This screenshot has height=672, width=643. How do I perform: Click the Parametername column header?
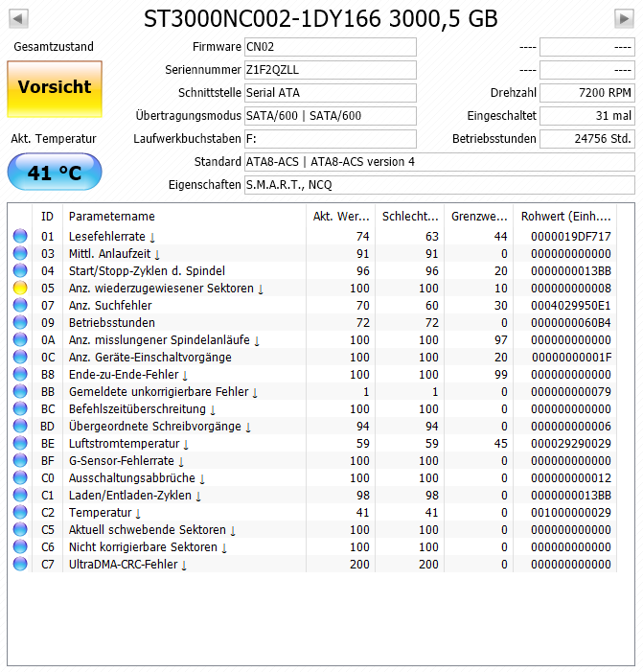184,217
